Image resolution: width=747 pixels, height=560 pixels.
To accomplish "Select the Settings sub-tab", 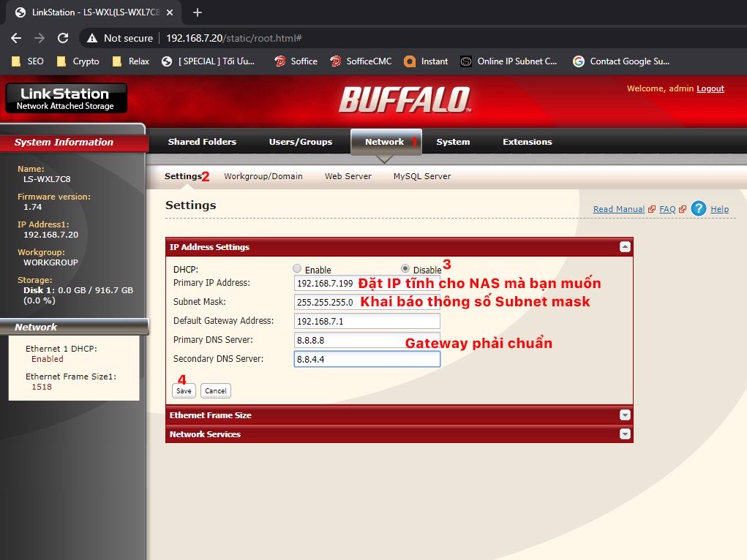I will pos(183,176).
